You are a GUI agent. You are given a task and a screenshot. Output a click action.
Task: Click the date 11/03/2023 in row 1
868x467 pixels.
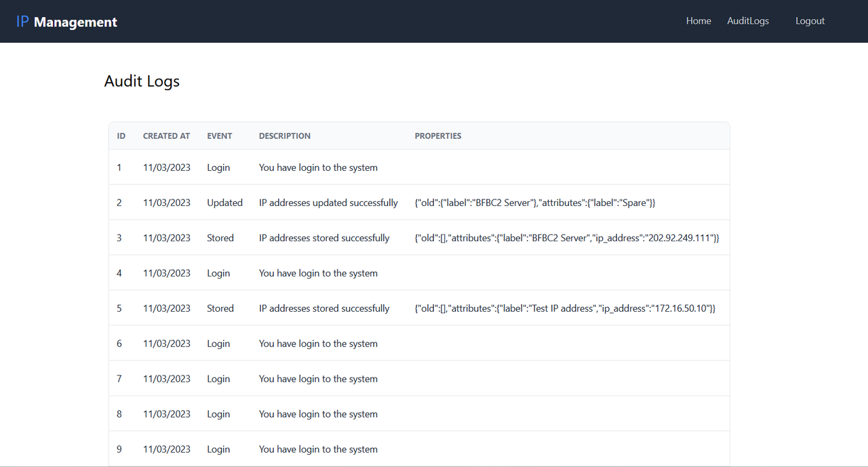click(x=167, y=167)
